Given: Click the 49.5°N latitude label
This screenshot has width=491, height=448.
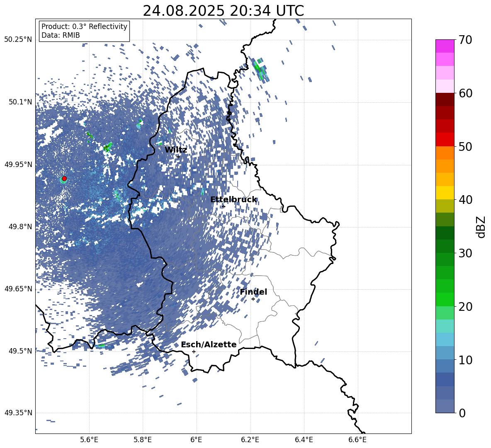Looking at the screenshot, I should (x=20, y=351).
